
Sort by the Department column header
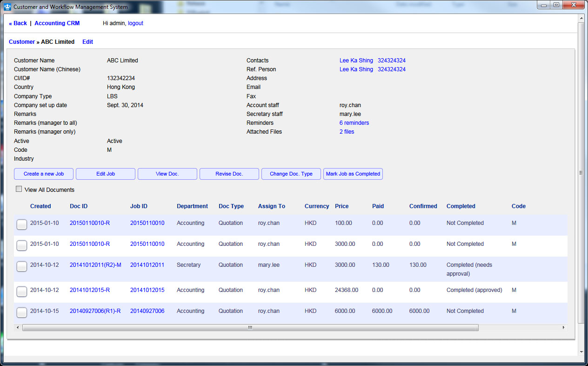point(192,206)
